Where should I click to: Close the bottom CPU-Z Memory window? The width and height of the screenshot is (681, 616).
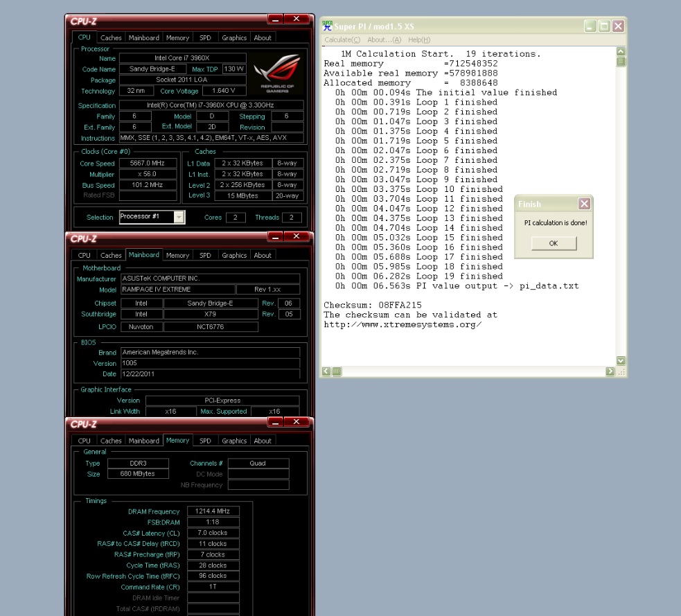pos(297,422)
